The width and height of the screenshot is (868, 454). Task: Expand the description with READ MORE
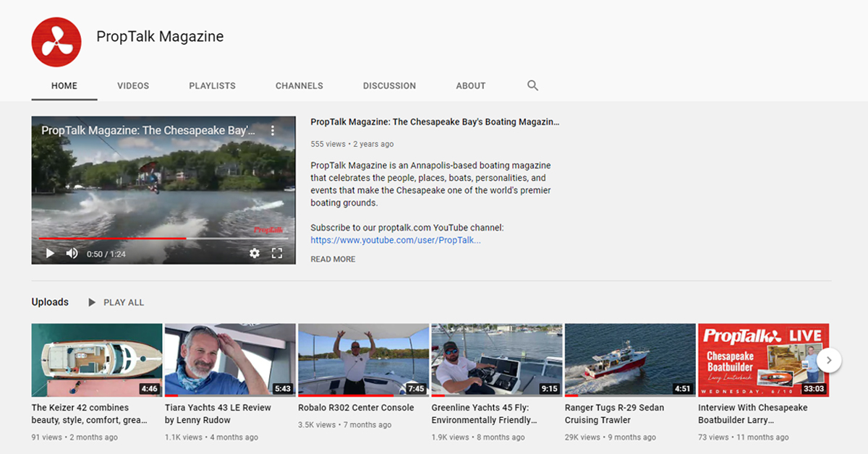coord(333,259)
